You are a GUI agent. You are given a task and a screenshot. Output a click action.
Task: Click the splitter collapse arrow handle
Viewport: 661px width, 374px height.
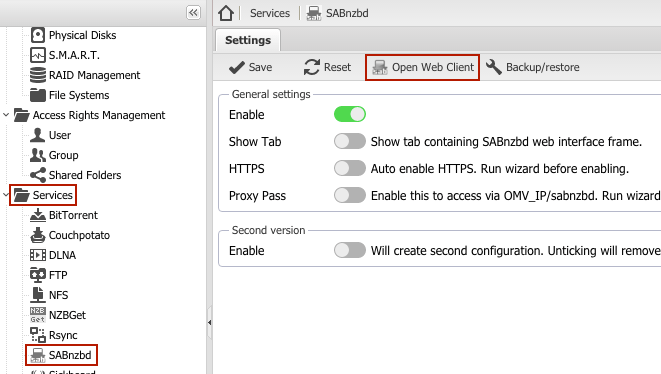pyautogui.click(x=210, y=323)
